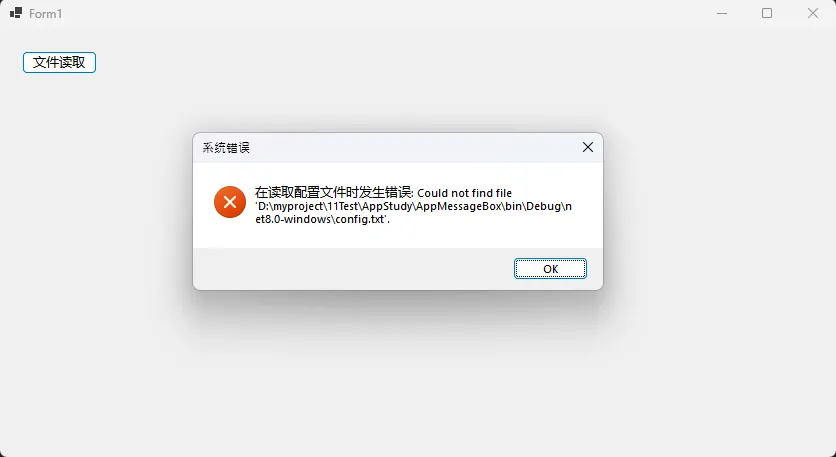Screen dimensions: 836x457
Task: Minimize the Form1 window
Action: coord(722,13)
